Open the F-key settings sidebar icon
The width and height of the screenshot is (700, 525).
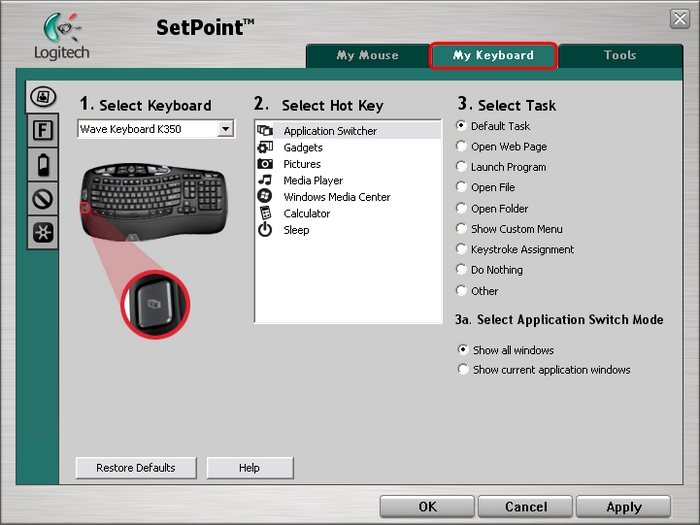pos(42,130)
